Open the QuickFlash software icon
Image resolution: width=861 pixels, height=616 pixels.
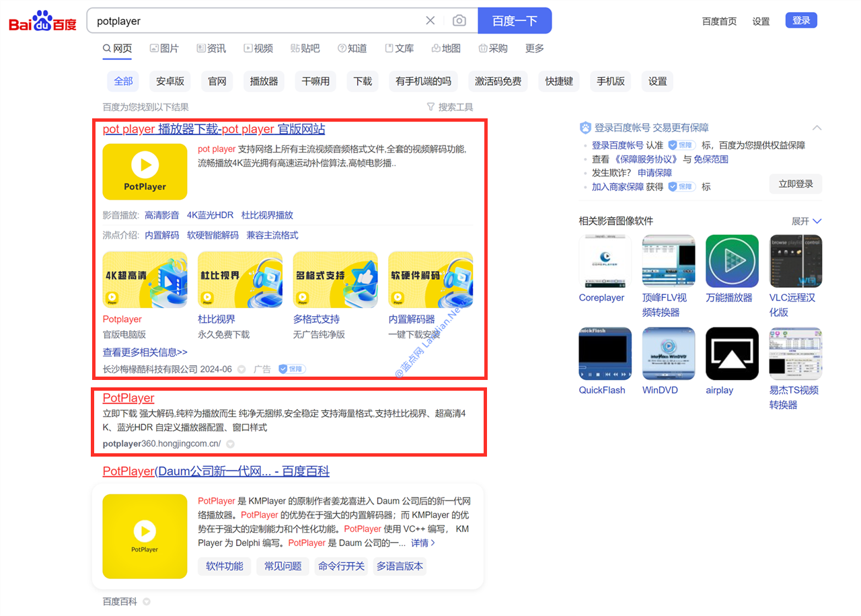pos(605,354)
